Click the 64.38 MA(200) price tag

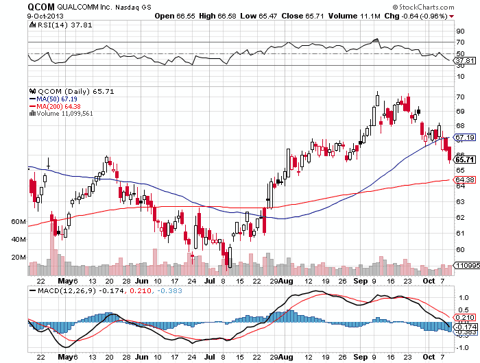point(465,180)
